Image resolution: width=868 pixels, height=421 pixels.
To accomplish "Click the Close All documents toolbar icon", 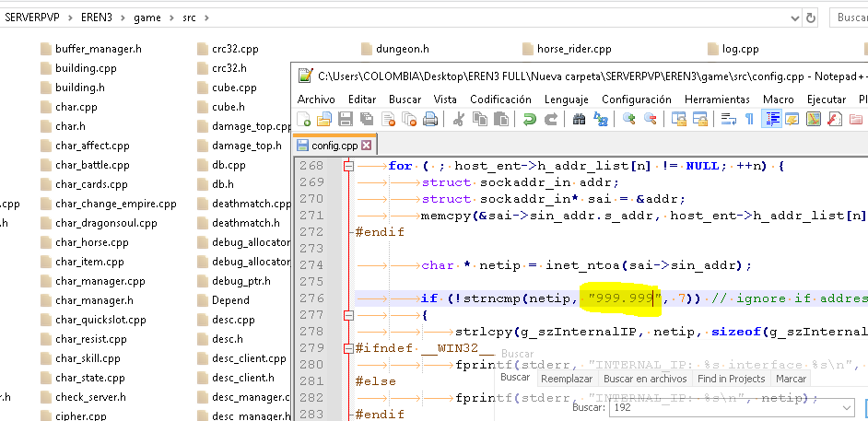I will click(410, 119).
